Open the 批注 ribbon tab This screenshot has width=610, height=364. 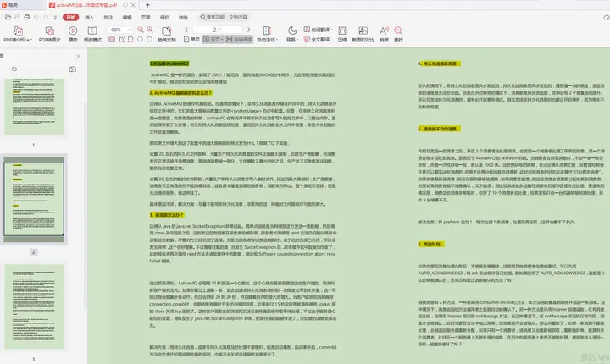pos(108,17)
